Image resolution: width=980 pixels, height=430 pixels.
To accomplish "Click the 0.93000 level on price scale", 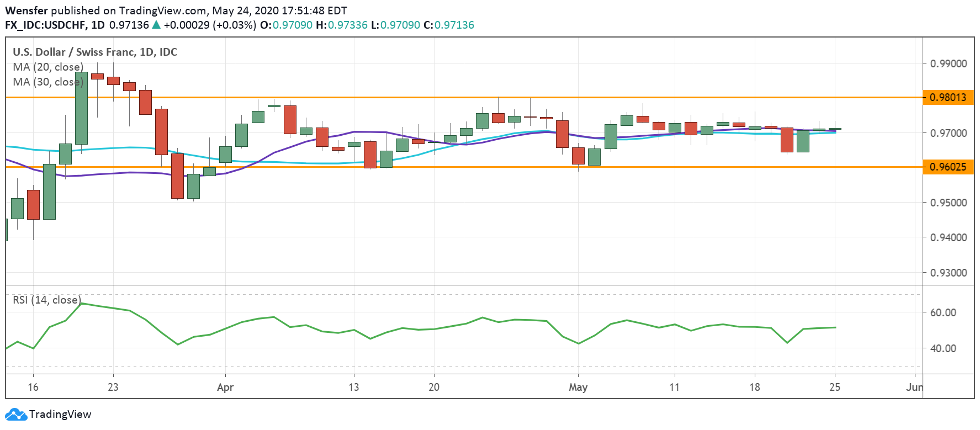I will pyautogui.click(x=949, y=273).
